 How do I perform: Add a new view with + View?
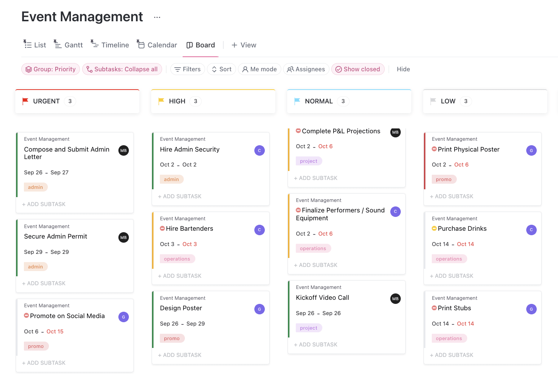[x=244, y=45]
